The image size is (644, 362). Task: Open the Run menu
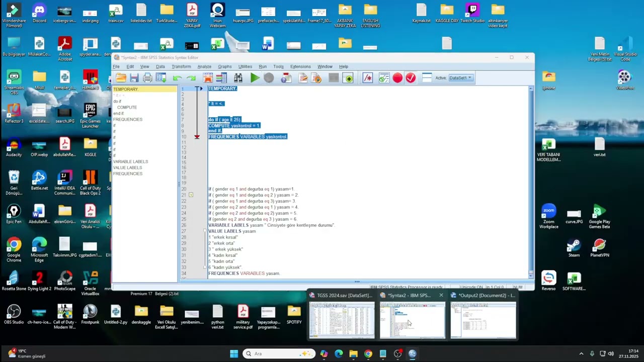click(x=263, y=66)
